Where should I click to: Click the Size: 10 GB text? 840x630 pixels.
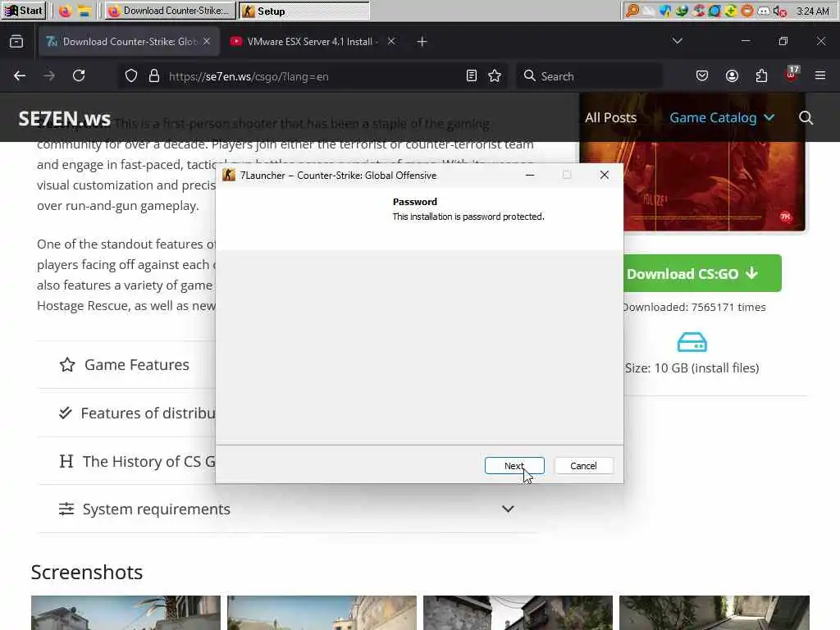pyautogui.click(x=692, y=368)
